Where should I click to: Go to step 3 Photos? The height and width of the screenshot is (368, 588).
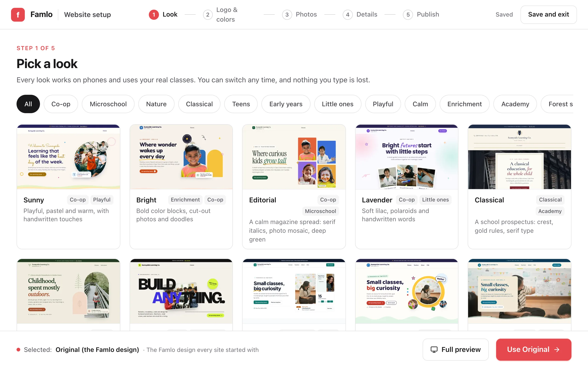pos(299,14)
